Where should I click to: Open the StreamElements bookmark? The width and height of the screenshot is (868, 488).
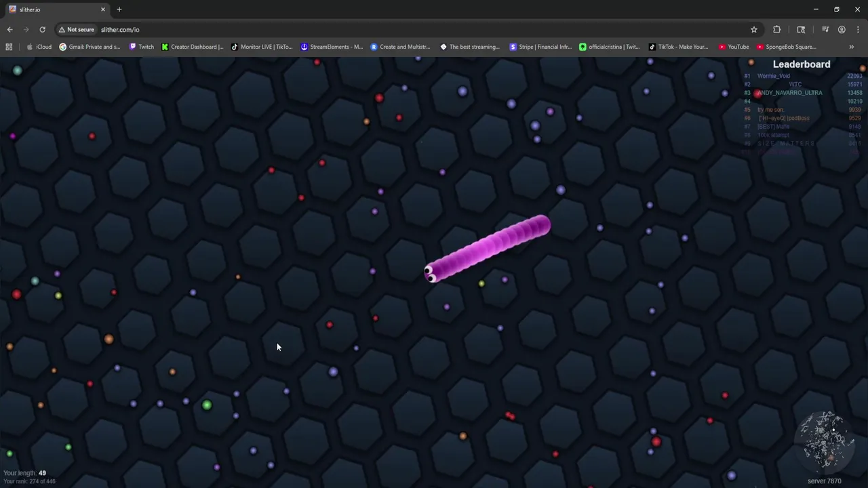332,47
